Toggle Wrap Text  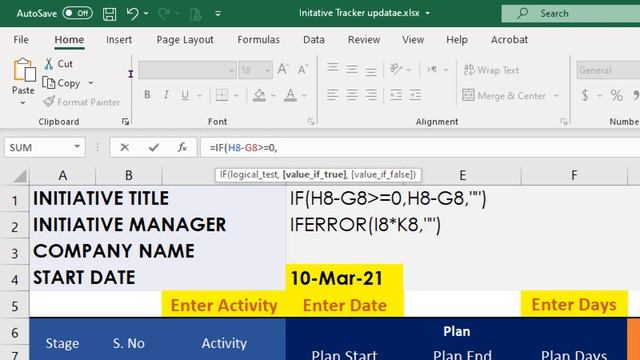pos(491,70)
